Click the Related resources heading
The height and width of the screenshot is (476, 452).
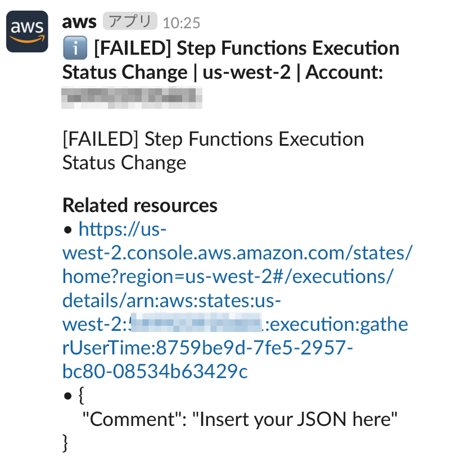(140, 205)
